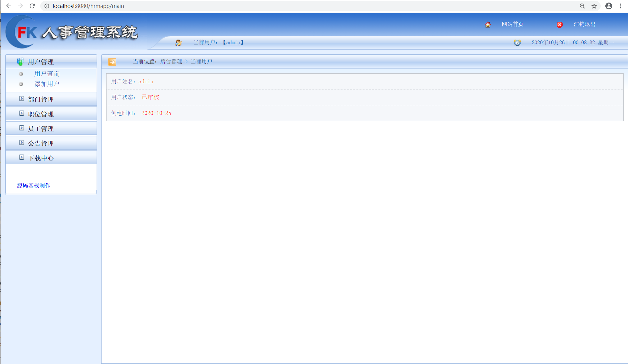Click the browser address bar URL
628x364 pixels.
(88, 6)
